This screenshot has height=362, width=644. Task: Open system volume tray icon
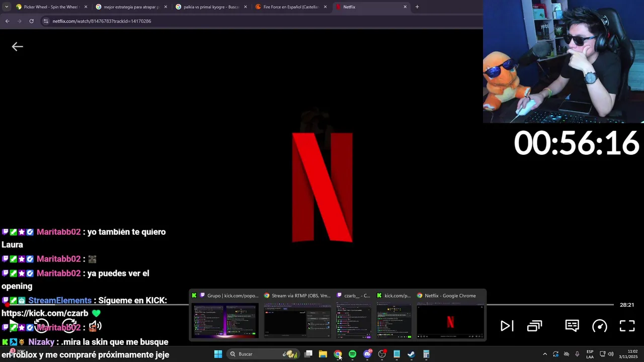click(611, 354)
